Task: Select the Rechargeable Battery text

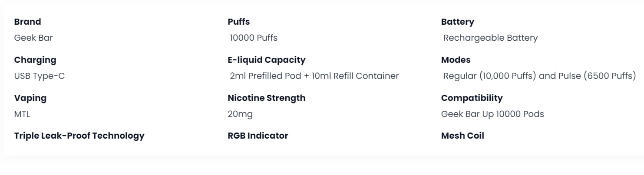Action: [x=490, y=38]
